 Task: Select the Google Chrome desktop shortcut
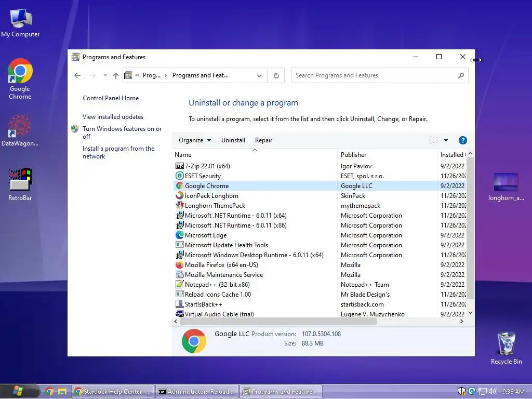coord(20,79)
